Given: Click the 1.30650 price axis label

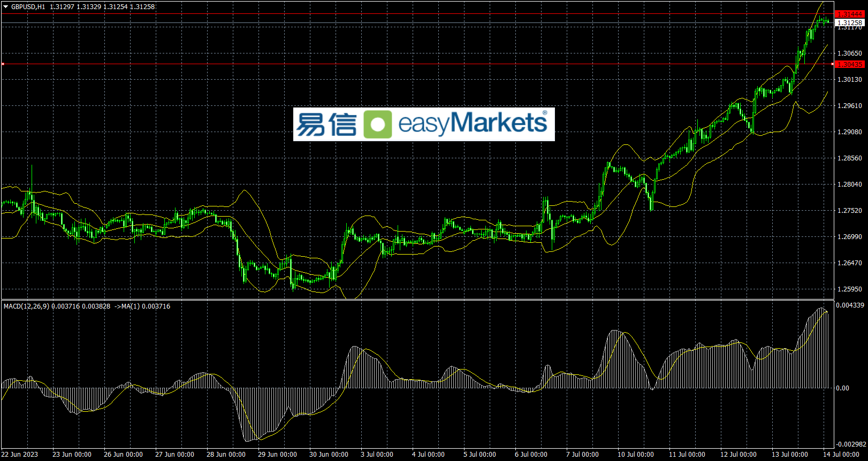Looking at the screenshot, I should [x=850, y=53].
